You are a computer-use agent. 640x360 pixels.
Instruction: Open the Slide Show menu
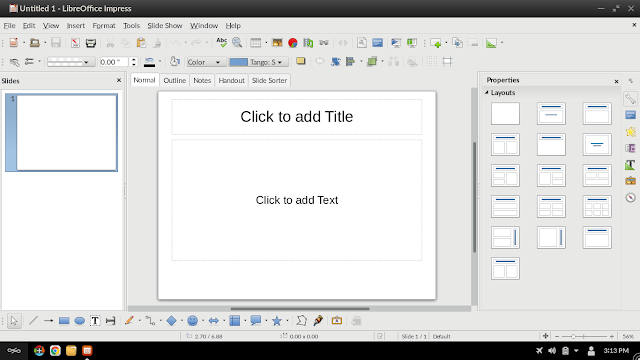(x=164, y=25)
